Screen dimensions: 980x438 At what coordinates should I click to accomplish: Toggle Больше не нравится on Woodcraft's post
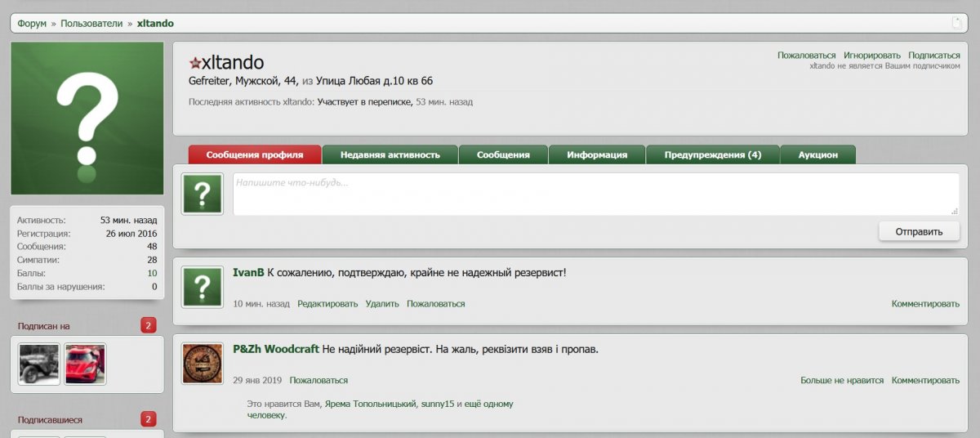coord(842,381)
